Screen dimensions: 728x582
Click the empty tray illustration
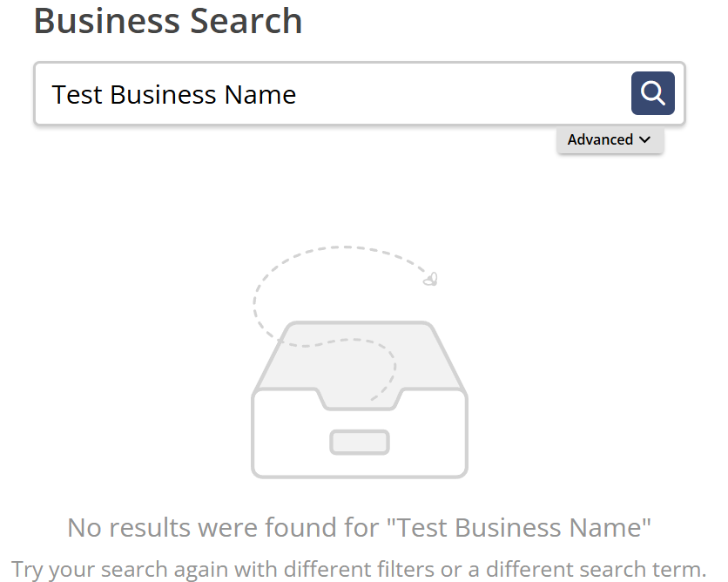pyautogui.click(x=360, y=399)
